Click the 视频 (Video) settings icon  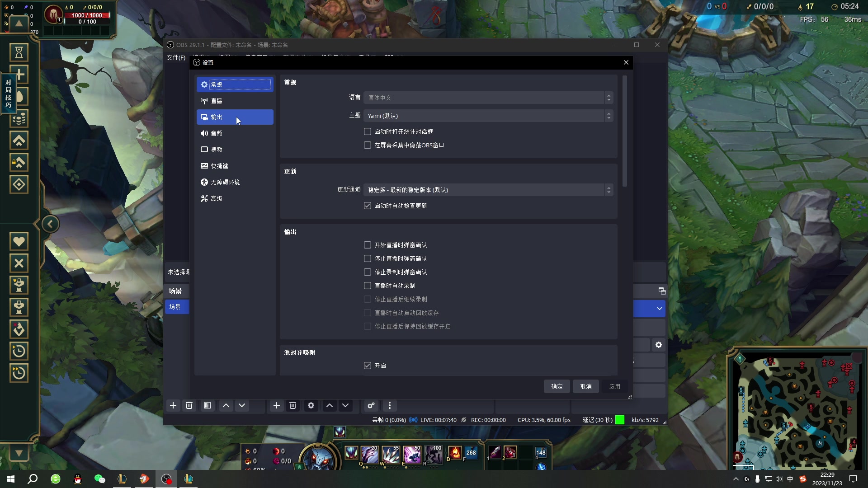click(216, 149)
